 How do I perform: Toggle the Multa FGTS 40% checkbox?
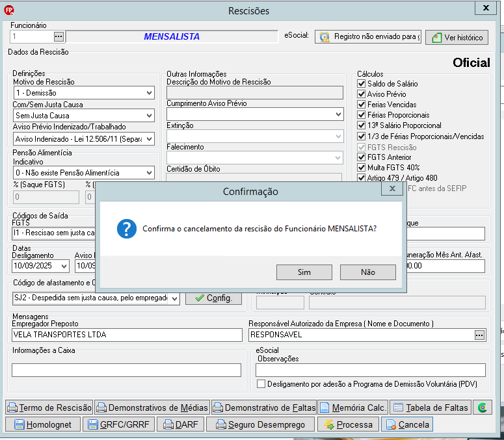pos(362,168)
